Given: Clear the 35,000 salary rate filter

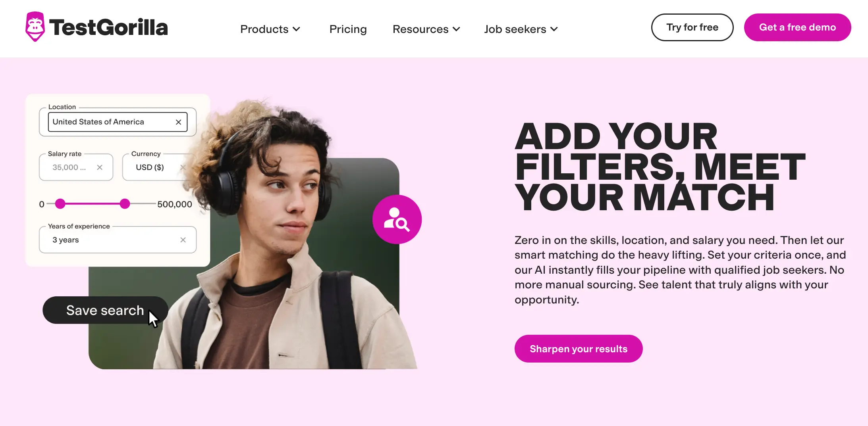Looking at the screenshot, I should point(100,167).
